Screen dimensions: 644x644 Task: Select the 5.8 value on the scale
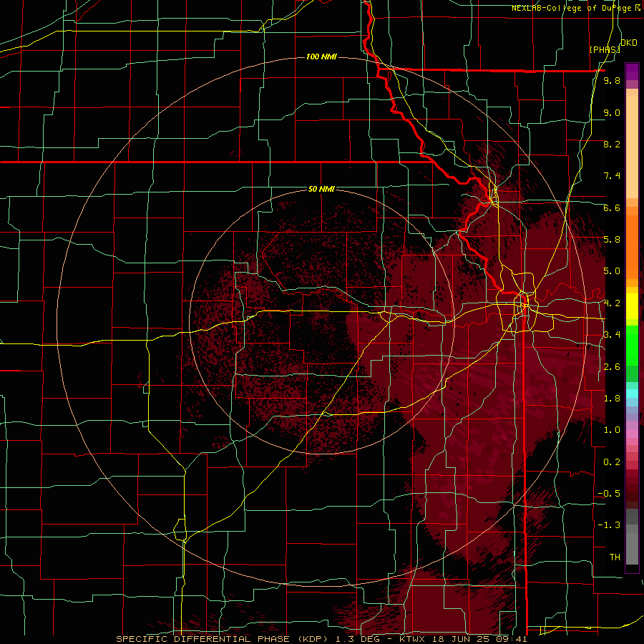(612, 240)
